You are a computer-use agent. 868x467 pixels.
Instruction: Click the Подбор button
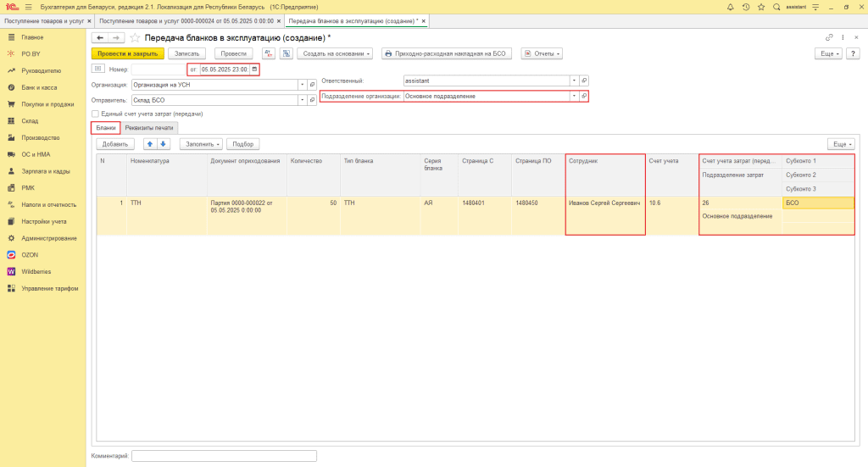[x=243, y=144]
